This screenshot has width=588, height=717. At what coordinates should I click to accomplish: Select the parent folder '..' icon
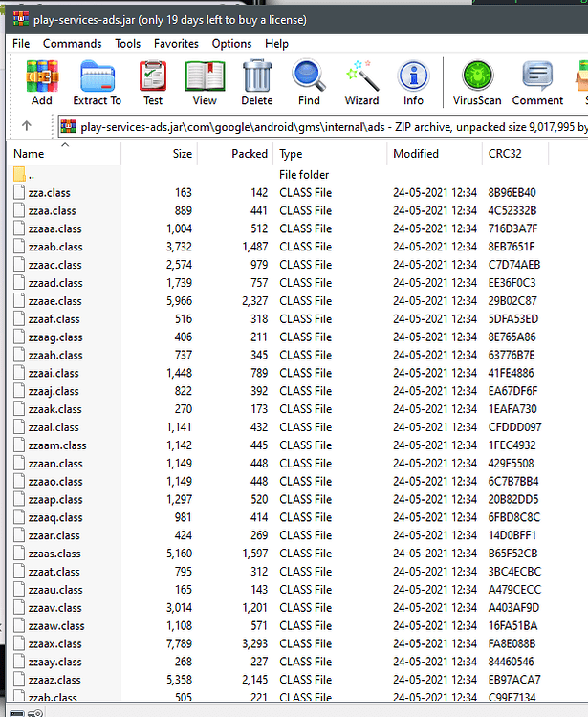tap(19, 174)
